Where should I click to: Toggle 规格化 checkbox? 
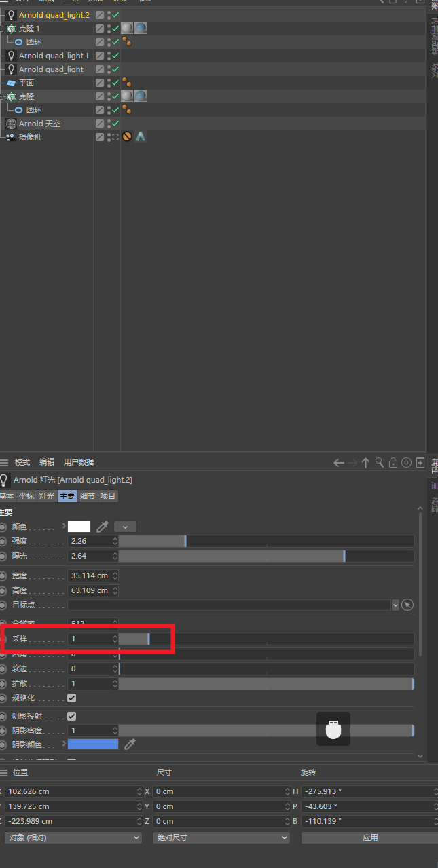pyautogui.click(x=72, y=698)
